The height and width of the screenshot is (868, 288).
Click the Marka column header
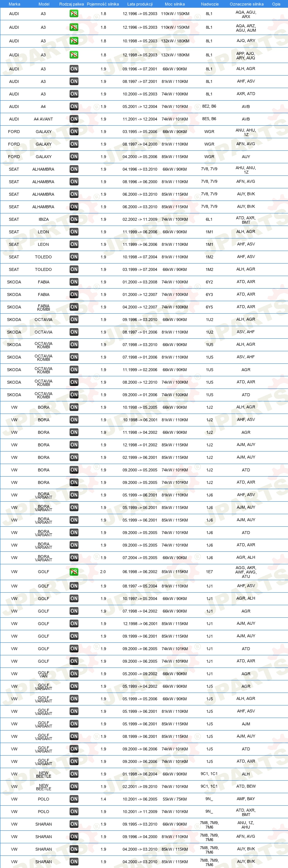click(14, 4)
